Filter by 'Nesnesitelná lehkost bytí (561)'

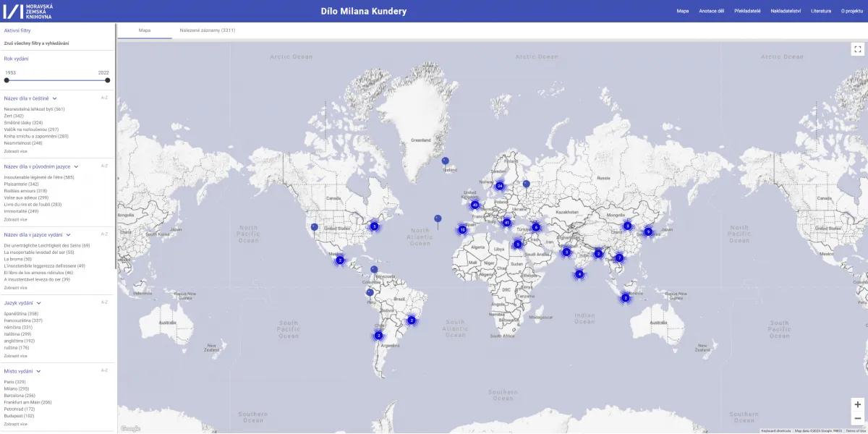[35, 109]
